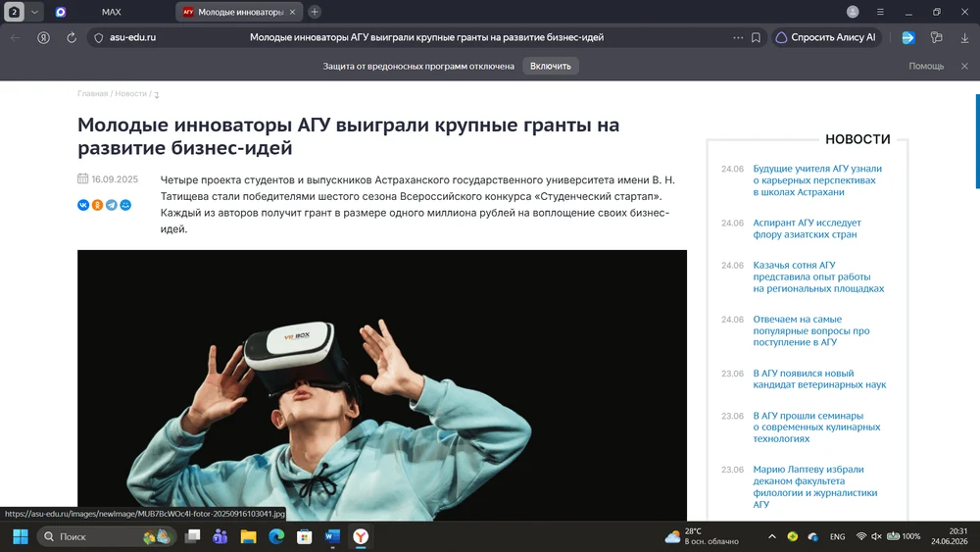Open the browser profile avatar
This screenshot has width=980, height=552.
click(853, 12)
